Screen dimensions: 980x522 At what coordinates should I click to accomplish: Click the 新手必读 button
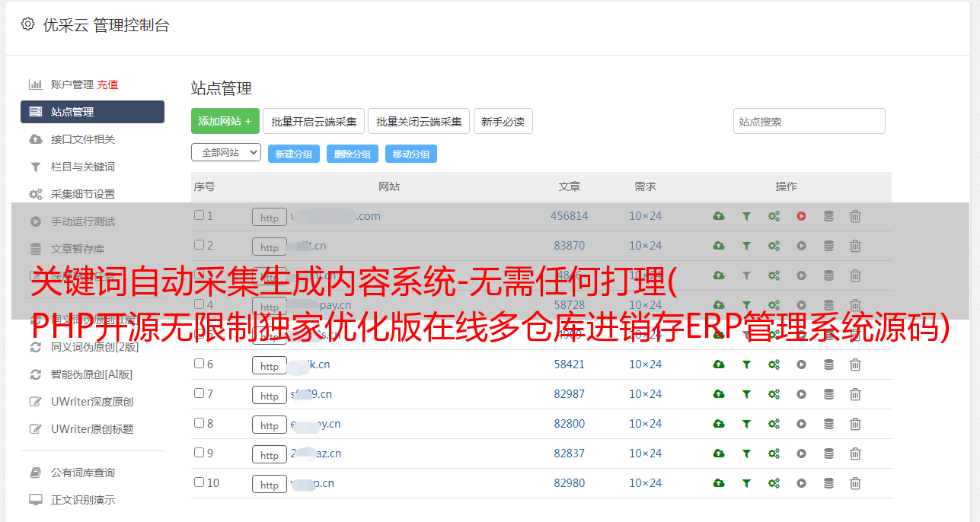503,121
